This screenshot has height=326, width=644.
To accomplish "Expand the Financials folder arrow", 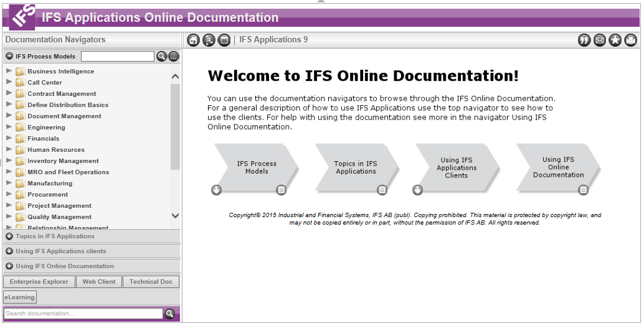I will 9,138.
